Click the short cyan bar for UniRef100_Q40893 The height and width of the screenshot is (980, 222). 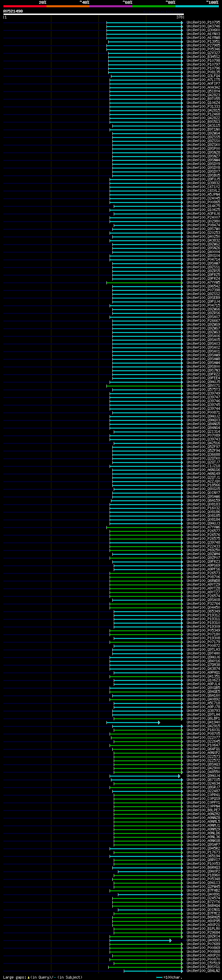tap(140, 940)
